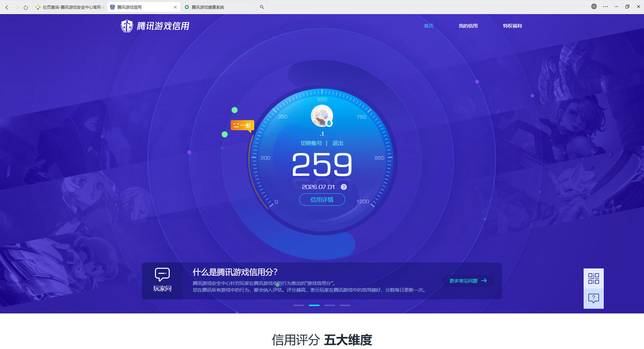This screenshot has height=349, width=644.
Task: Open the feedback question bubble icon
Action: point(594,299)
